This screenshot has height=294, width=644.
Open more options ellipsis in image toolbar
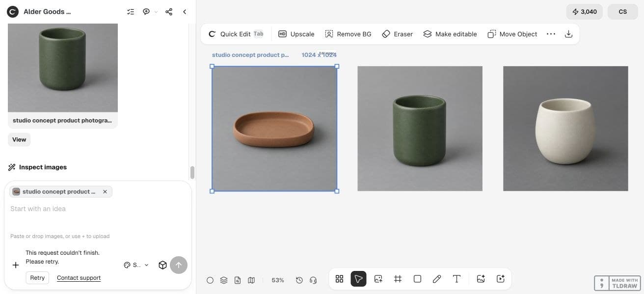coord(551,34)
